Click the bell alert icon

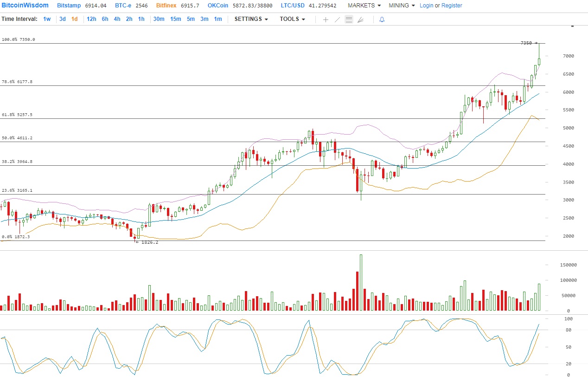point(382,19)
